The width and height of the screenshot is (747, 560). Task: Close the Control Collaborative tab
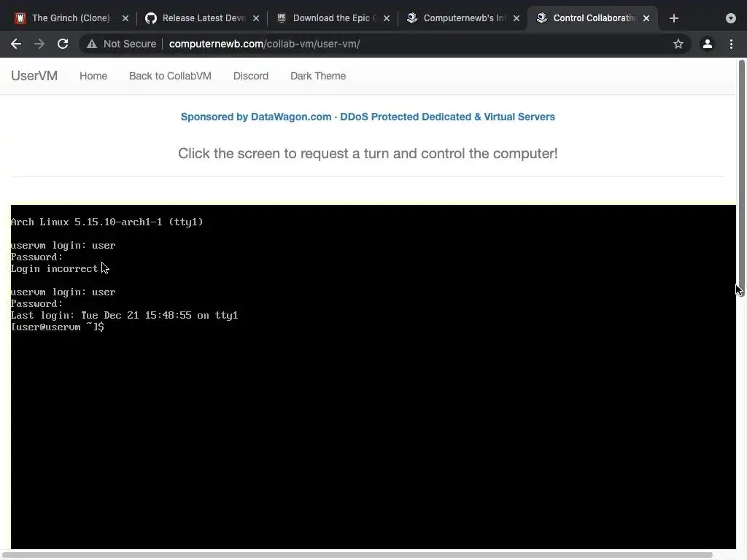(646, 18)
